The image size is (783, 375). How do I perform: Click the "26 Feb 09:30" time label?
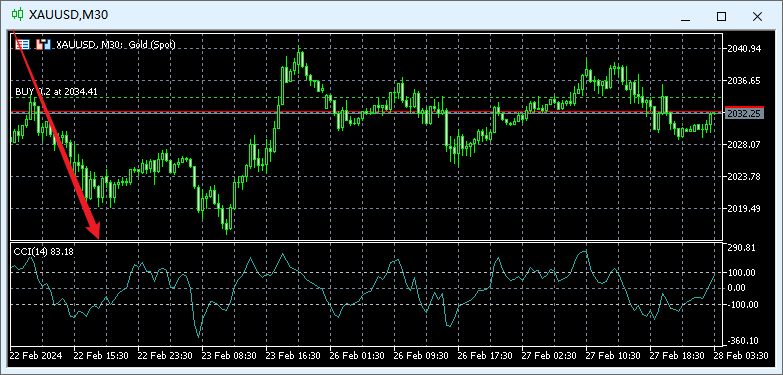coord(421,356)
